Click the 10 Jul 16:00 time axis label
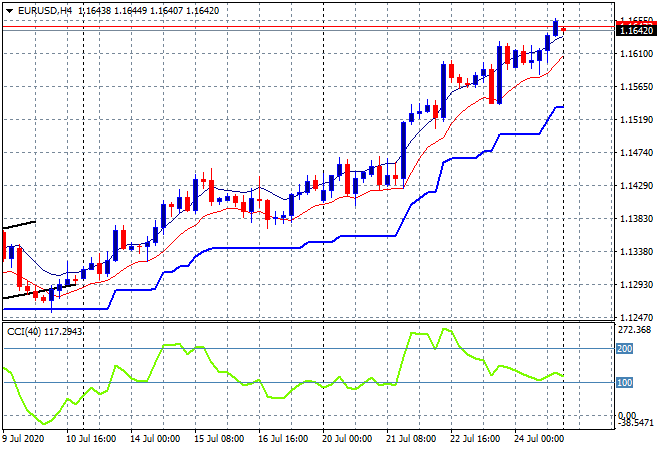660x450 pixels. (x=91, y=439)
